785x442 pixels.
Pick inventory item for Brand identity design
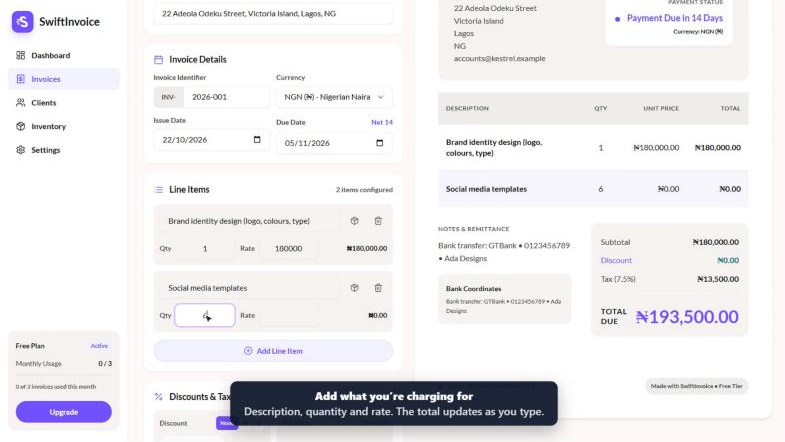pos(354,221)
